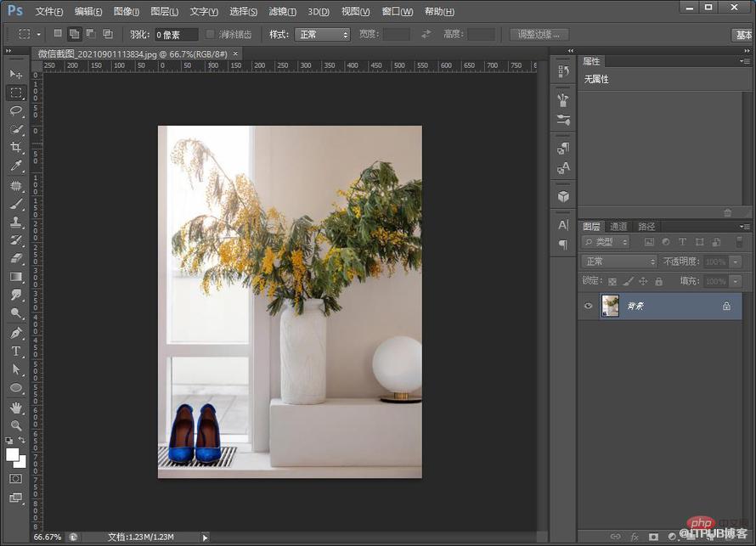Viewport: 756px width, 546px height.
Task: Select the Lasso tool
Action: [16, 111]
